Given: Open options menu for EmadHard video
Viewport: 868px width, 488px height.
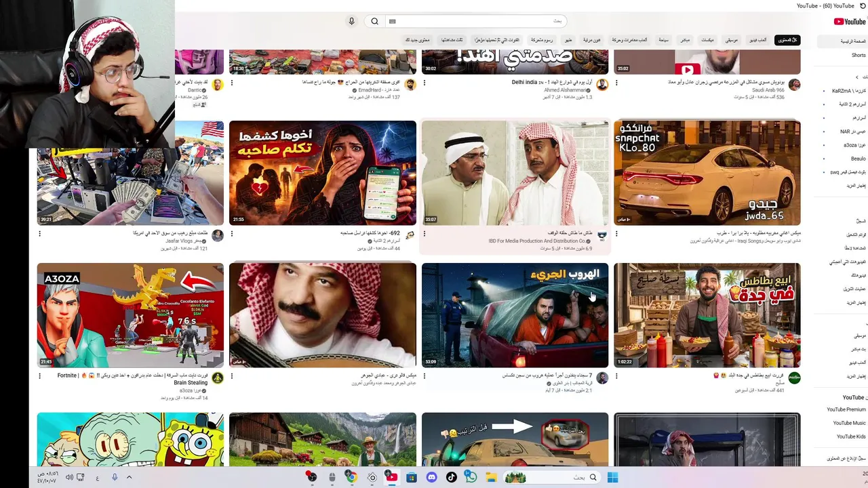Looking at the screenshot, I should pyautogui.click(x=232, y=83).
